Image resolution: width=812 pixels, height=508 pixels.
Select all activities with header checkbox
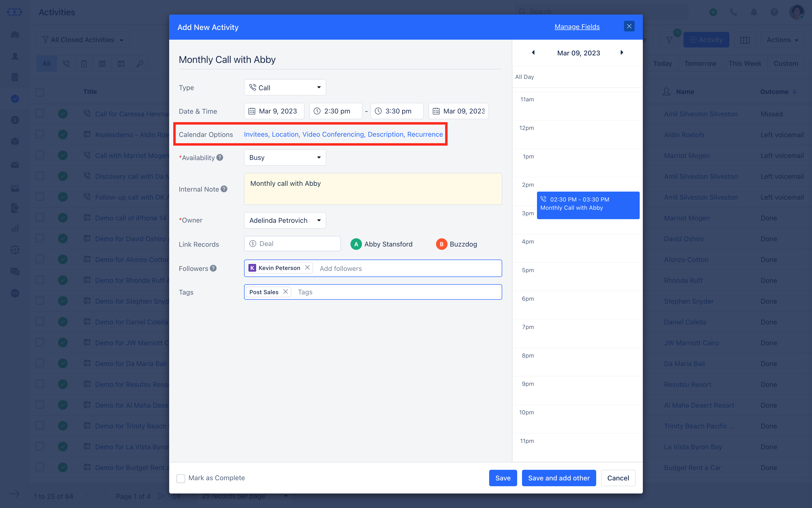pyautogui.click(x=40, y=92)
